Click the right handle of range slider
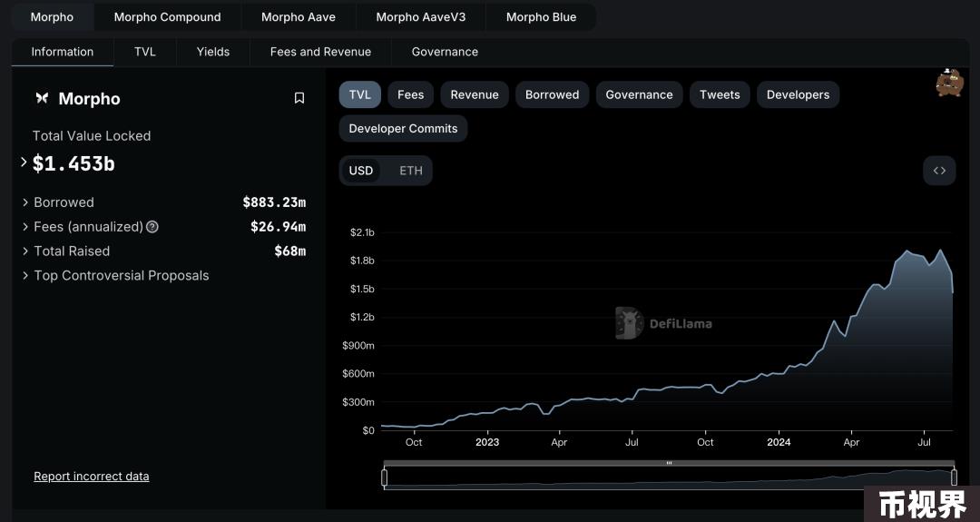 [x=954, y=478]
